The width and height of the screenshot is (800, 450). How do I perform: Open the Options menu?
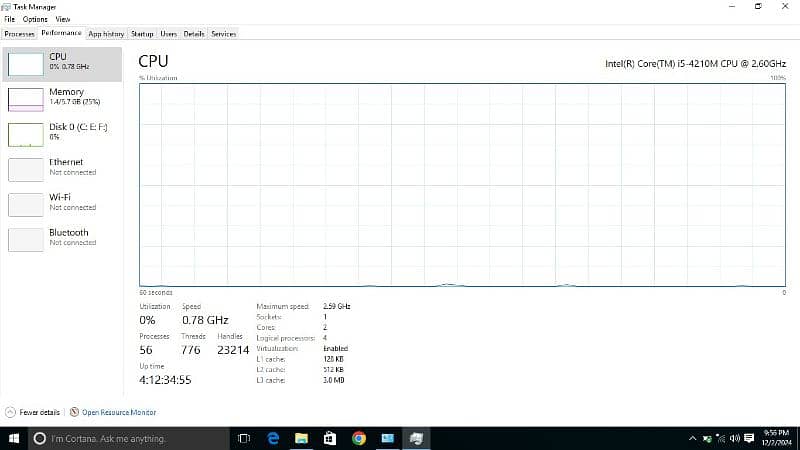35,19
